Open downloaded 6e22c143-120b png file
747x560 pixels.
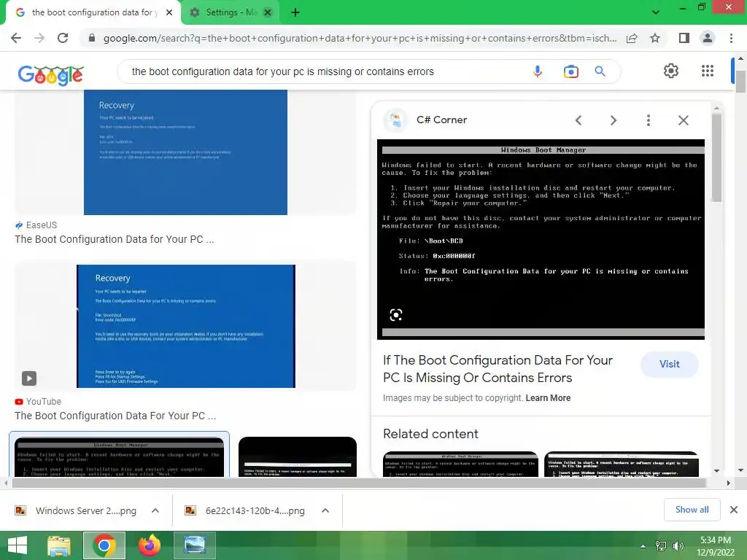pyautogui.click(x=245, y=510)
